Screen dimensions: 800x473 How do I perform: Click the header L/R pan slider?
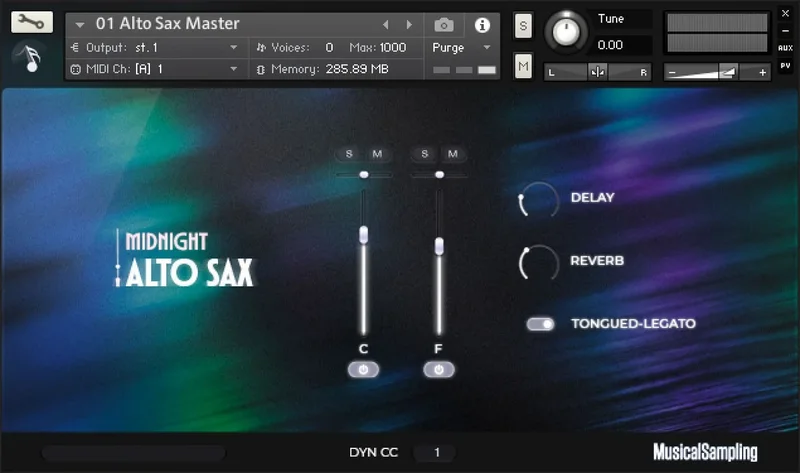[x=597, y=72]
